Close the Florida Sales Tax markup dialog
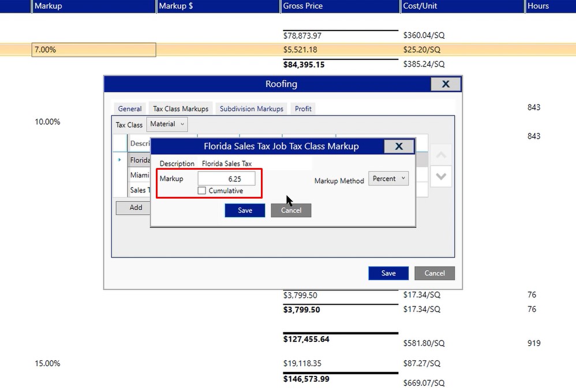This screenshot has width=576, height=392. point(399,147)
